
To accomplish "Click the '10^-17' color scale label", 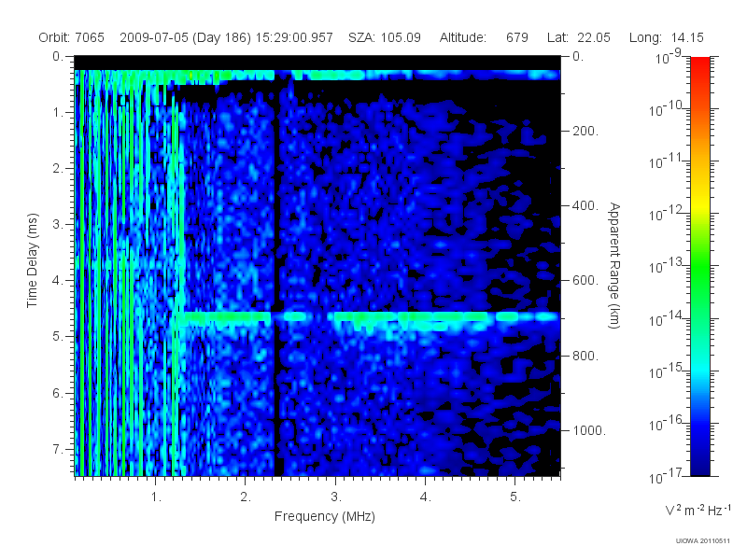I will (665, 476).
